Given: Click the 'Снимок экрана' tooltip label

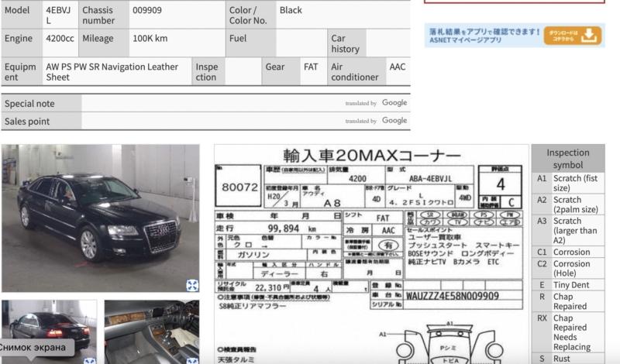Looking at the screenshot, I should [36, 347].
